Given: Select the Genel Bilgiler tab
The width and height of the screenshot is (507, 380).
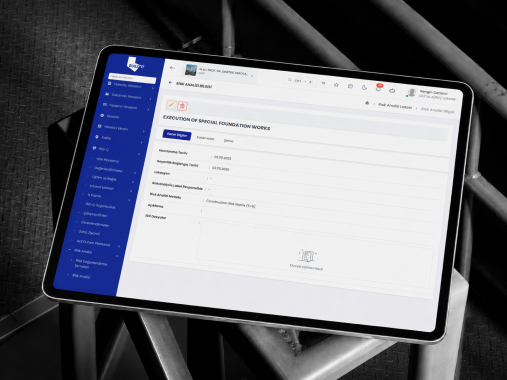Looking at the screenshot, I should coord(177,135).
